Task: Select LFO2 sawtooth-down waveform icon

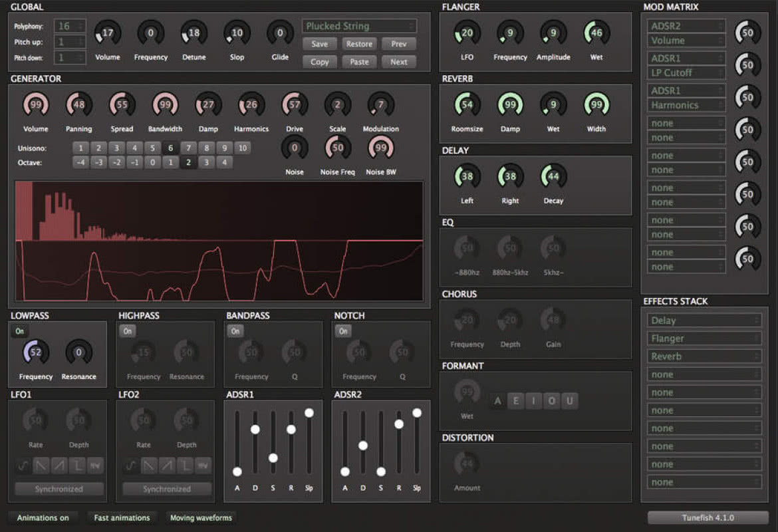Action: (149, 465)
